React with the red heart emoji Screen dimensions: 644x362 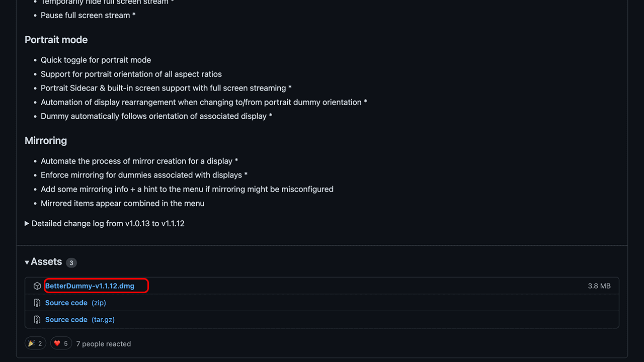(61, 343)
